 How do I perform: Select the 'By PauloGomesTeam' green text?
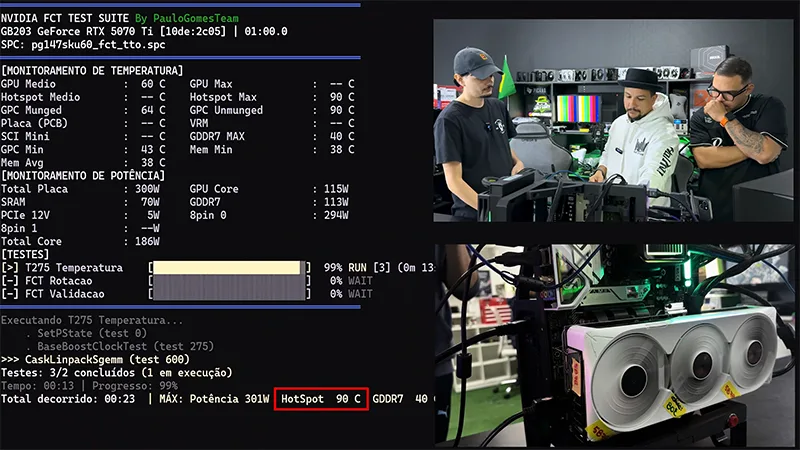point(187,18)
